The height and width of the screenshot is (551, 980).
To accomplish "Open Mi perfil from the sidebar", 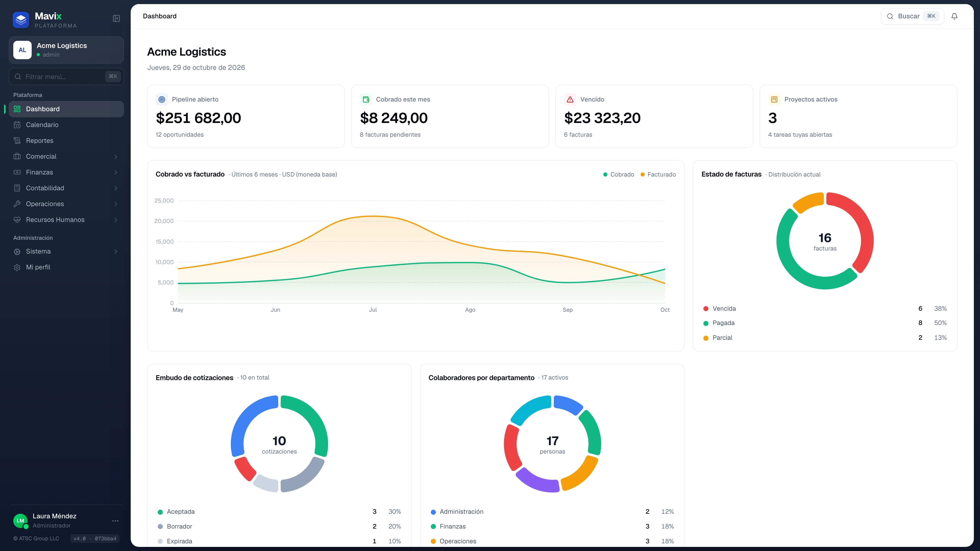I will click(66, 267).
